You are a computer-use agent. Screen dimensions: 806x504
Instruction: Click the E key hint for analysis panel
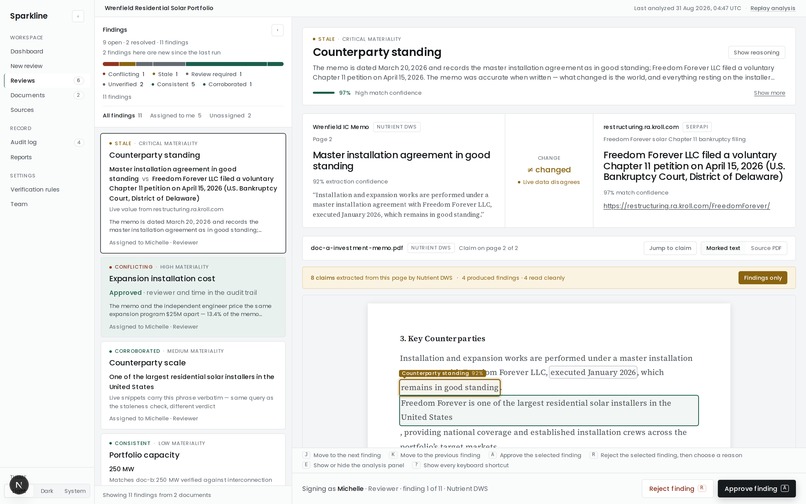point(306,465)
